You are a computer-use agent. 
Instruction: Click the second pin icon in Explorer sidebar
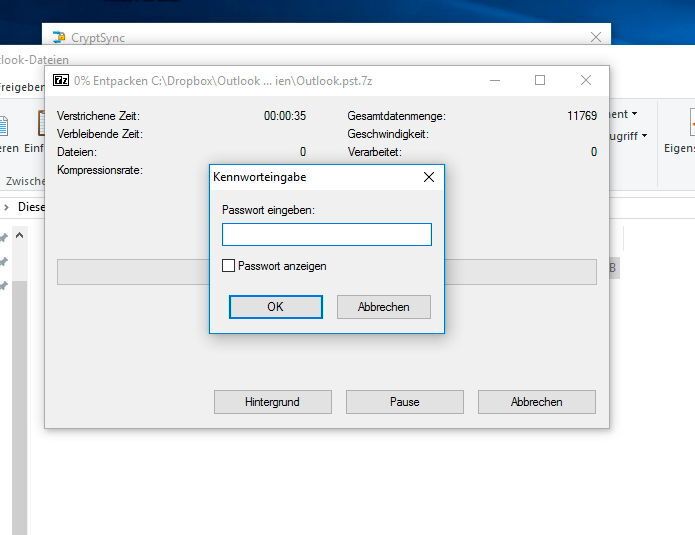[x=4, y=262]
